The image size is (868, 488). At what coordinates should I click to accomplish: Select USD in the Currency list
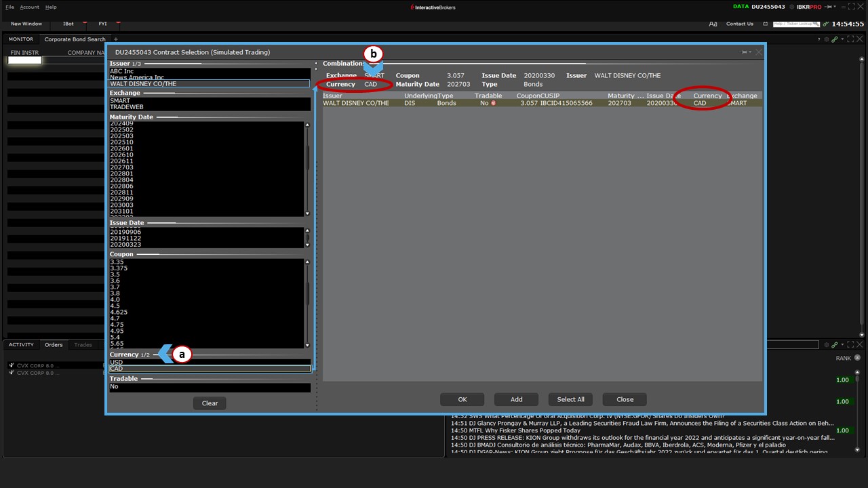click(x=117, y=362)
